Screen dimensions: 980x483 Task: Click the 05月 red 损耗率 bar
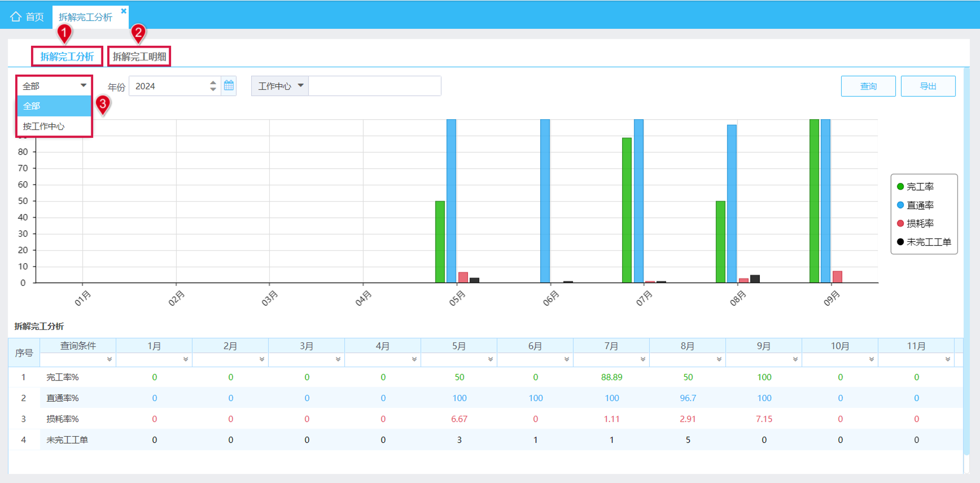pyautogui.click(x=463, y=277)
